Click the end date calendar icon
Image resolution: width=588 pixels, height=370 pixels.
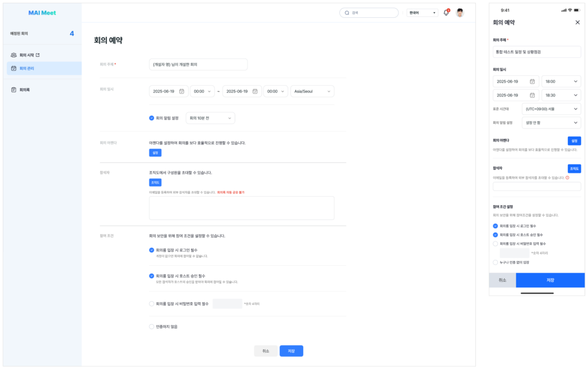point(255,91)
